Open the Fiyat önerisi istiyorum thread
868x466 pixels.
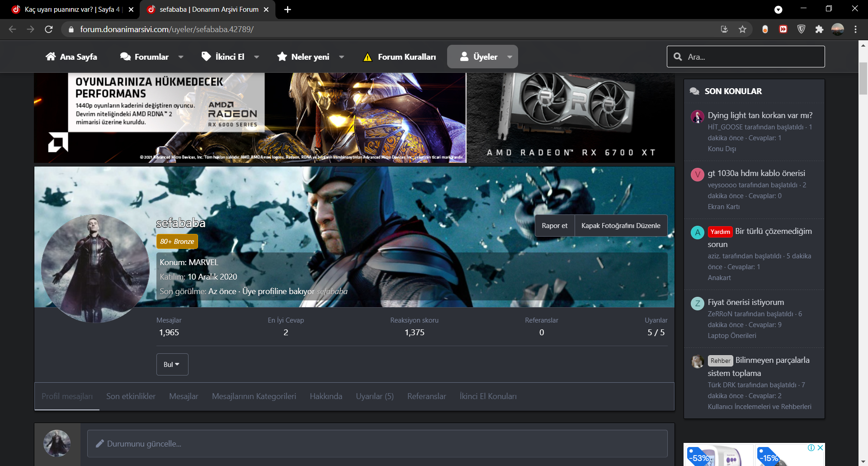click(746, 302)
